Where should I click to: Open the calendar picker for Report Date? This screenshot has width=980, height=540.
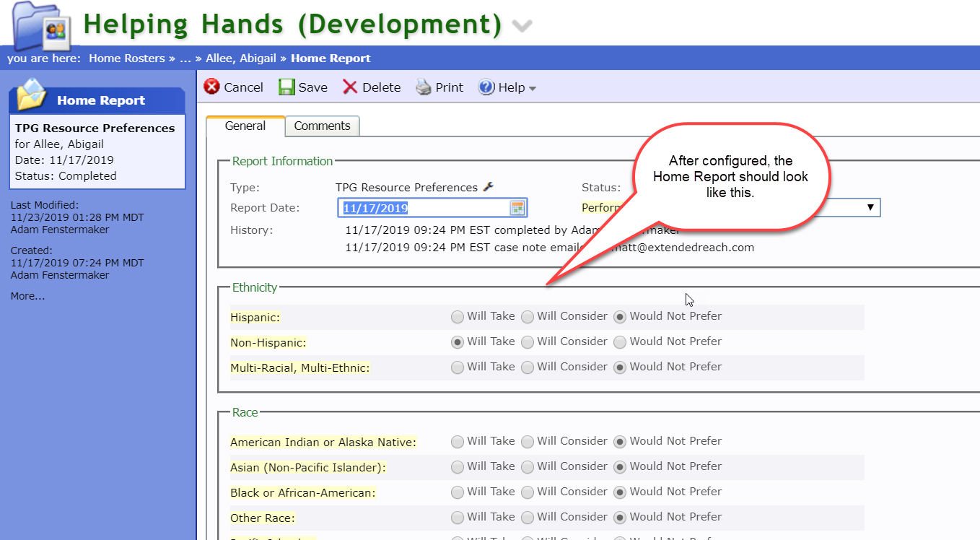[517, 208]
